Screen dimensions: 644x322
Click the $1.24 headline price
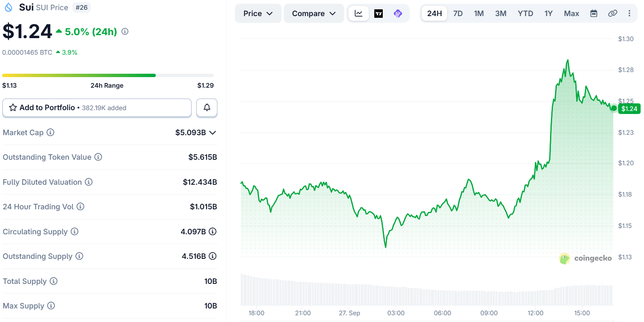tap(27, 31)
